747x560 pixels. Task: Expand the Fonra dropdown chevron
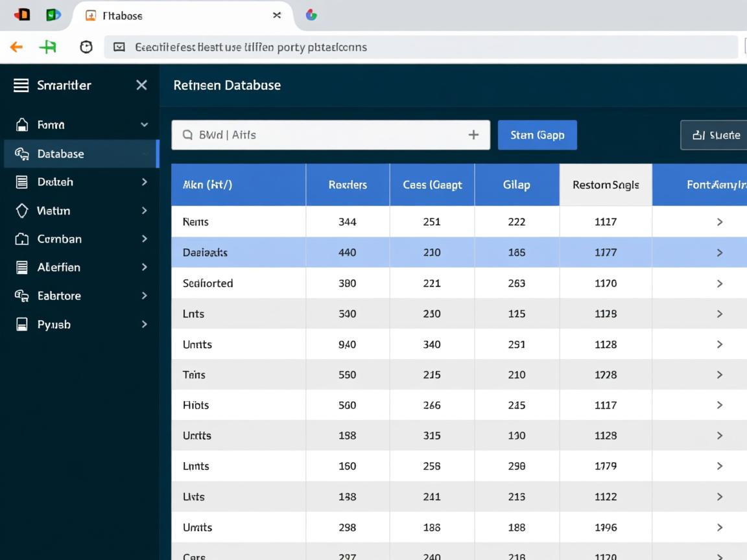(x=144, y=125)
